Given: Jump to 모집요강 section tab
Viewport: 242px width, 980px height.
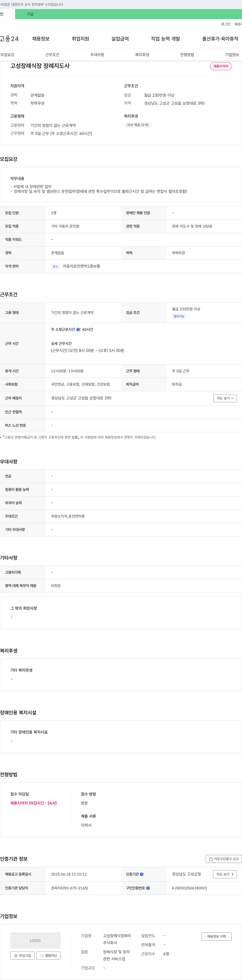Looking at the screenshot, I should (7, 55).
